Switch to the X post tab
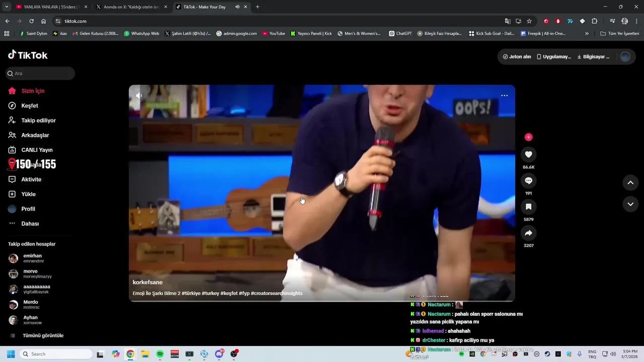This screenshot has width=644, height=362. (132, 7)
